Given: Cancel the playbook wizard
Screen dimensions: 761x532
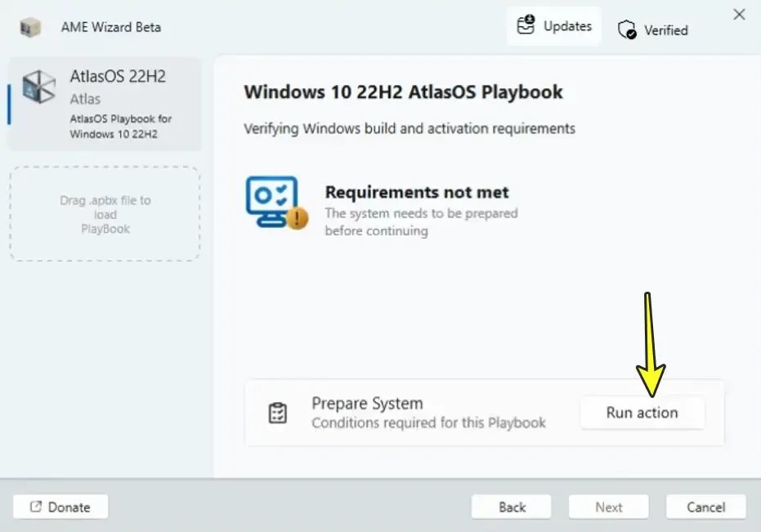Looking at the screenshot, I should tap(705, 507).
